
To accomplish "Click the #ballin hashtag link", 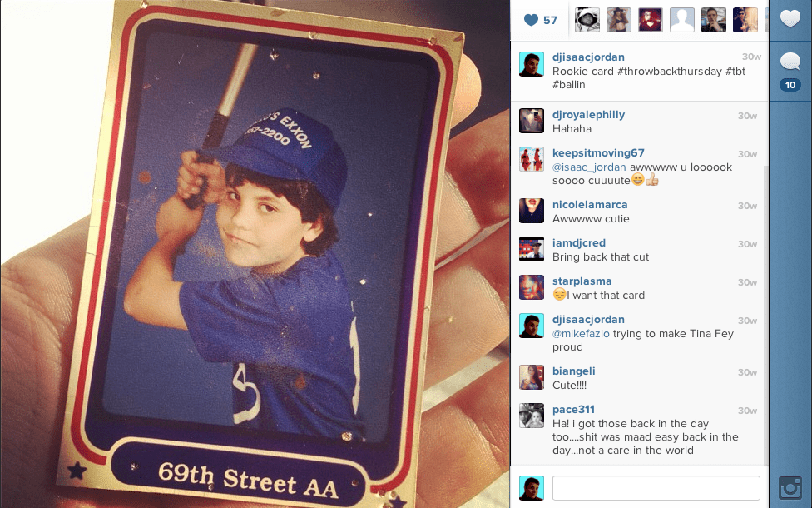I will click(x=568, y=84).
